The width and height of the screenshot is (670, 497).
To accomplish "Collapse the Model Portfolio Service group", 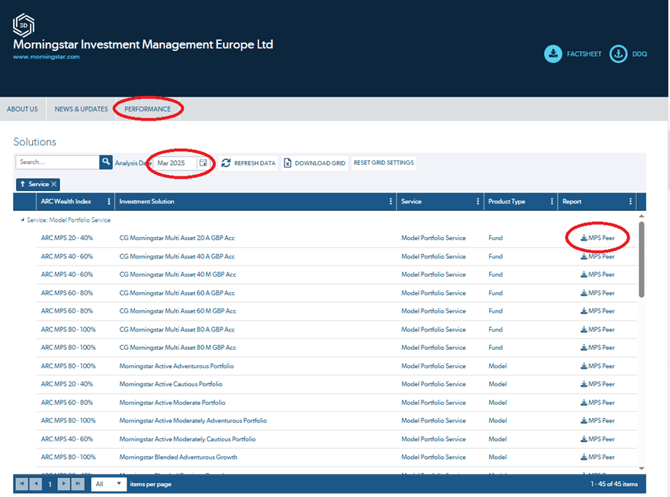I will (x=23, y=219).
